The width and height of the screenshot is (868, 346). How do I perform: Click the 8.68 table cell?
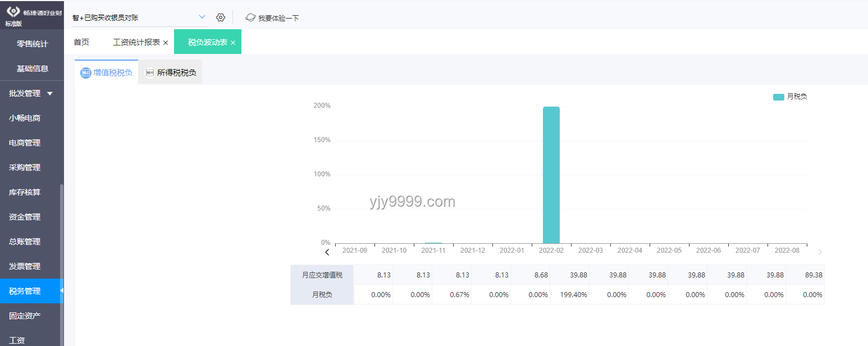530,275
